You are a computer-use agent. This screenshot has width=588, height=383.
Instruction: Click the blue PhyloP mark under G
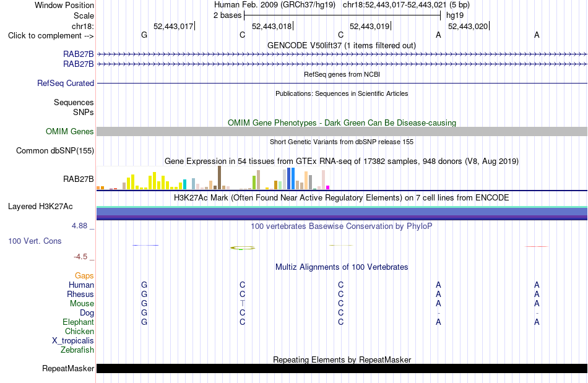pyautogui.click(x=145, y=245)
